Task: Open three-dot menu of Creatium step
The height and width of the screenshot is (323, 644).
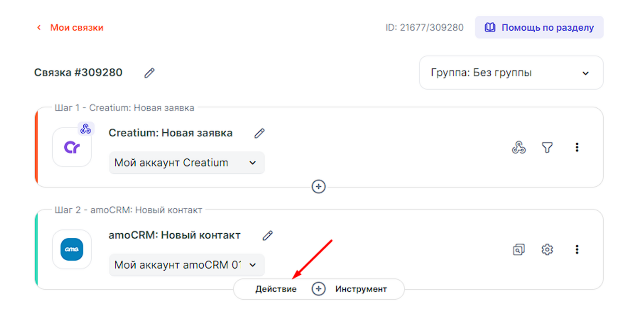Action: 577,148
